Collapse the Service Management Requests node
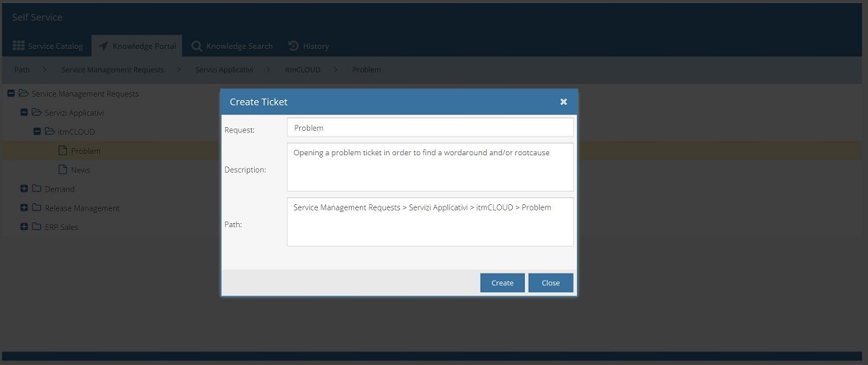Screen dimensions: 868x365 pos(11,94)
